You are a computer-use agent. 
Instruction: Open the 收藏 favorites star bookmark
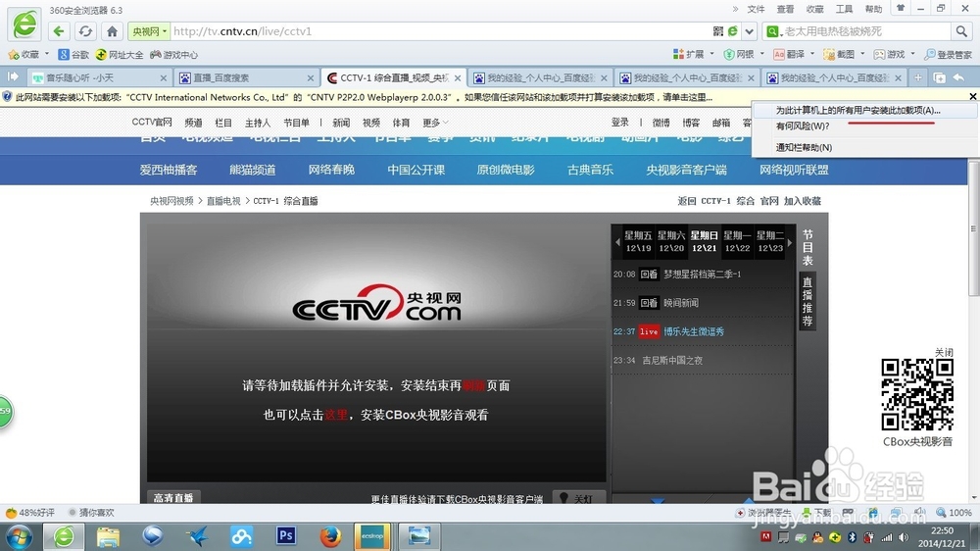coord(24,54)
